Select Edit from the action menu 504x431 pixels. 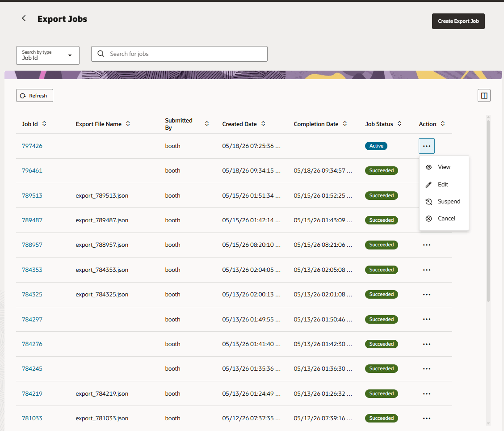444,184
